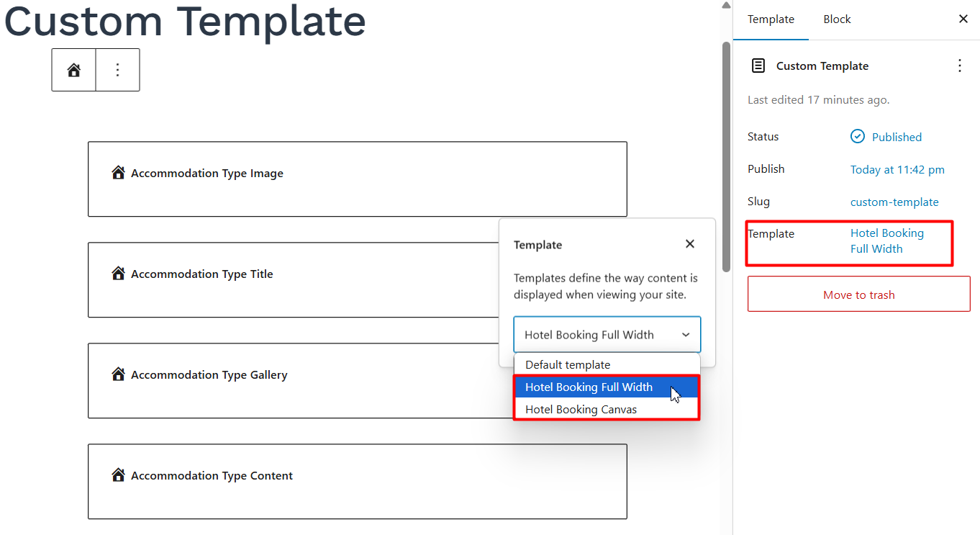Click house icon beside Accommodation Type Content
Image resolution: width=980 pixels, height=535 pixels.
(119, 475)
